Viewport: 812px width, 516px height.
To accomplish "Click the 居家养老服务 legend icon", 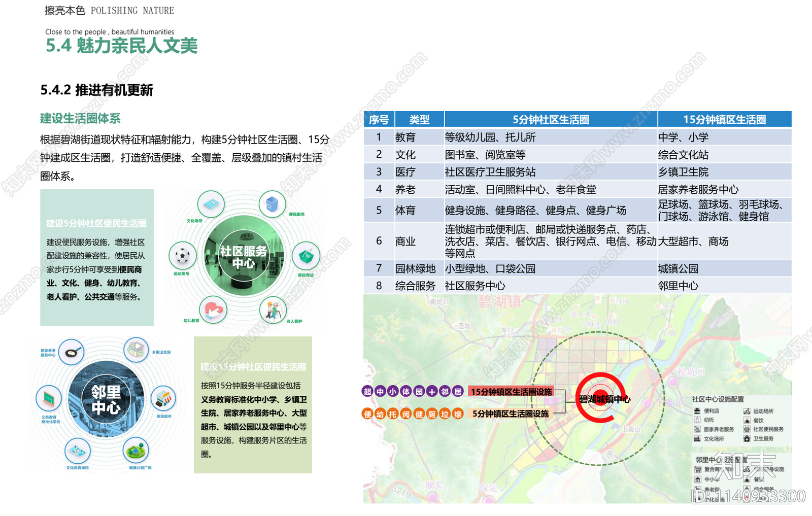I will [697, 429].
